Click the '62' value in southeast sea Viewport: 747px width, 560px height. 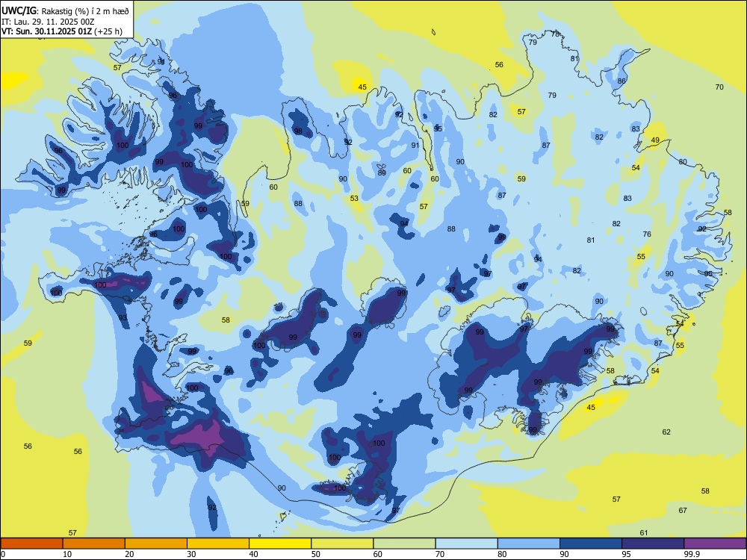(666, 432)
